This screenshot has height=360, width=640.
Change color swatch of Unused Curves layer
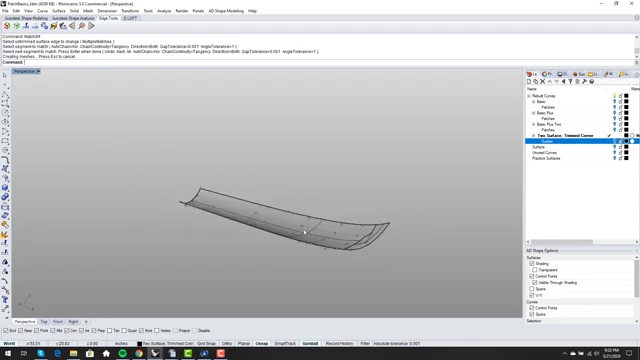627,153
